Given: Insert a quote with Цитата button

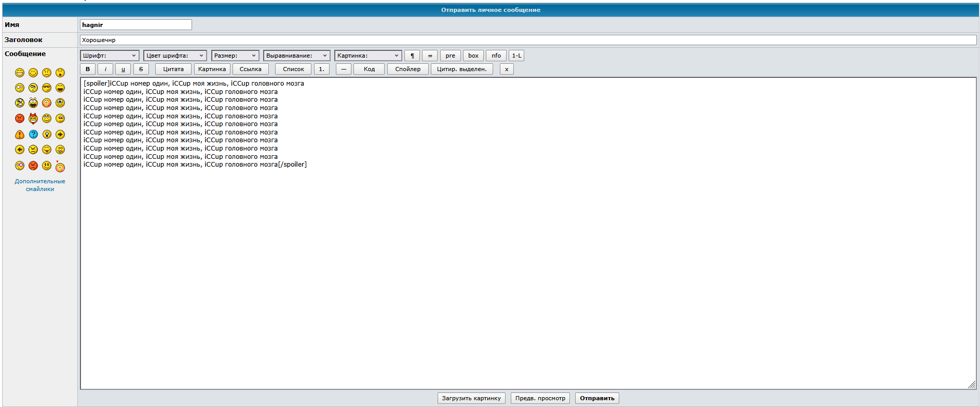Looking at the screenshot, I should coord(173,69).
